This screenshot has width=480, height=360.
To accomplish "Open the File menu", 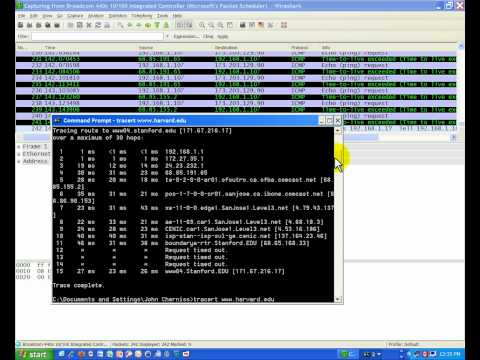I will click(x=21, y=16).
